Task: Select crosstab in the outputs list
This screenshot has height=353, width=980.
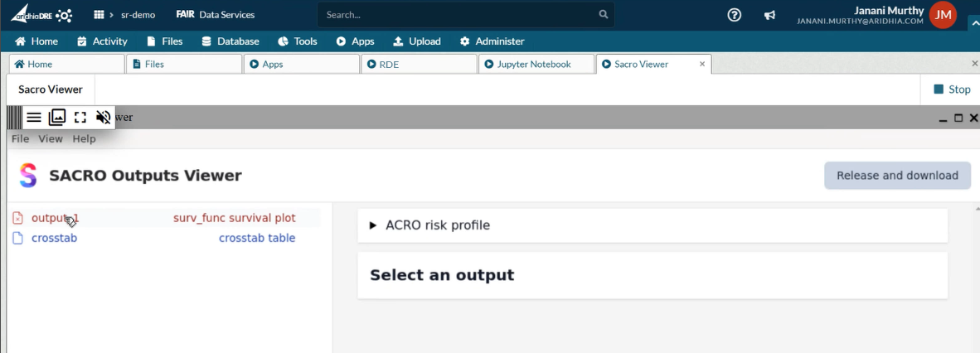Action: [x=55, y=238]
